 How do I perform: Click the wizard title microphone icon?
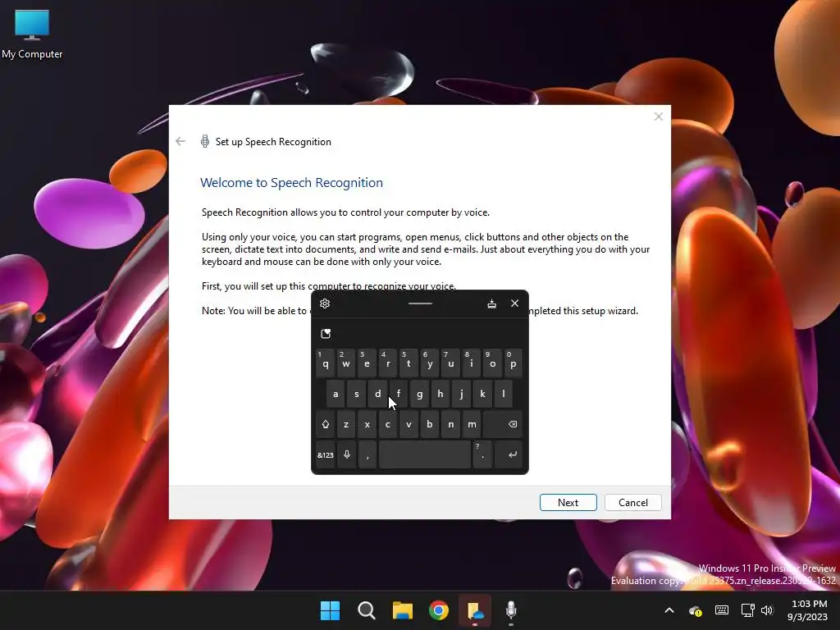tap(204, 141)
